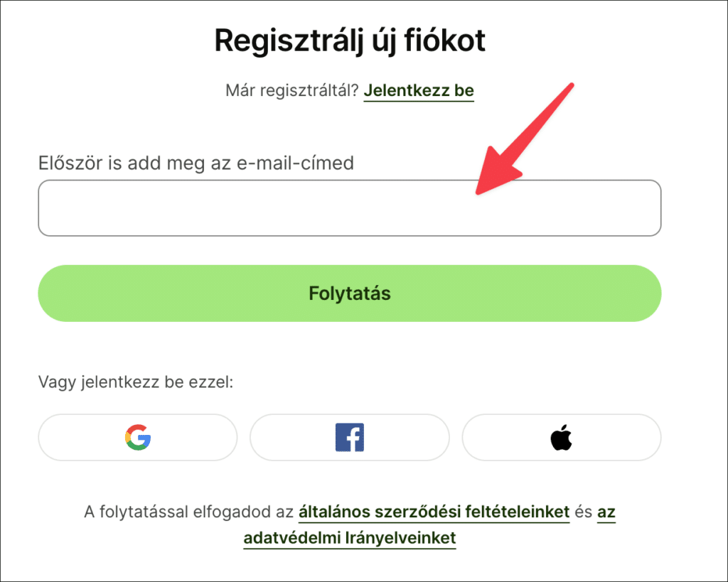
Task: Click the Először is add meg label
Action: [196, 163]
